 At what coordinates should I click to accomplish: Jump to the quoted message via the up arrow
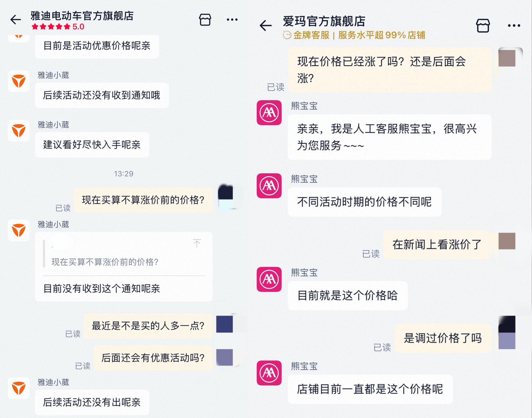coord(197,243)
